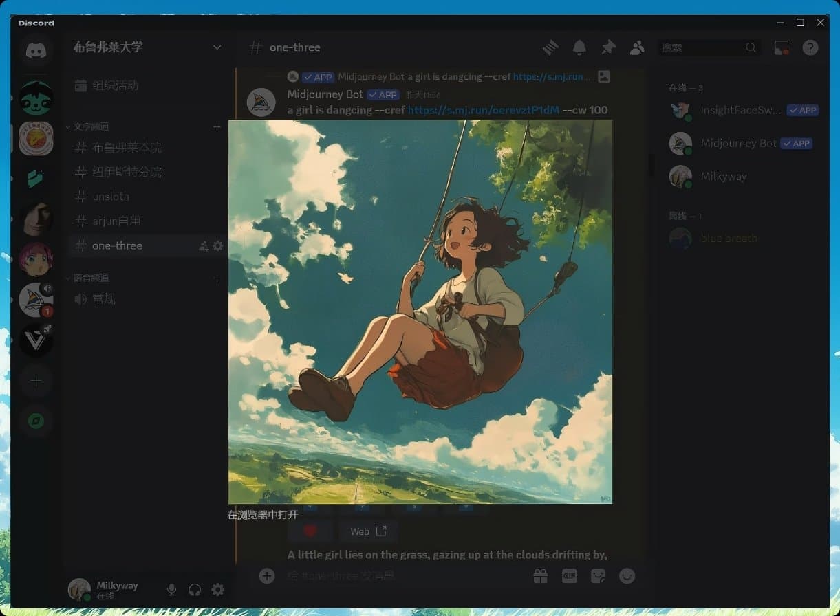Screen dimensions: 840x616
Task: Open the help question mark icon
Action: [811, 47]
